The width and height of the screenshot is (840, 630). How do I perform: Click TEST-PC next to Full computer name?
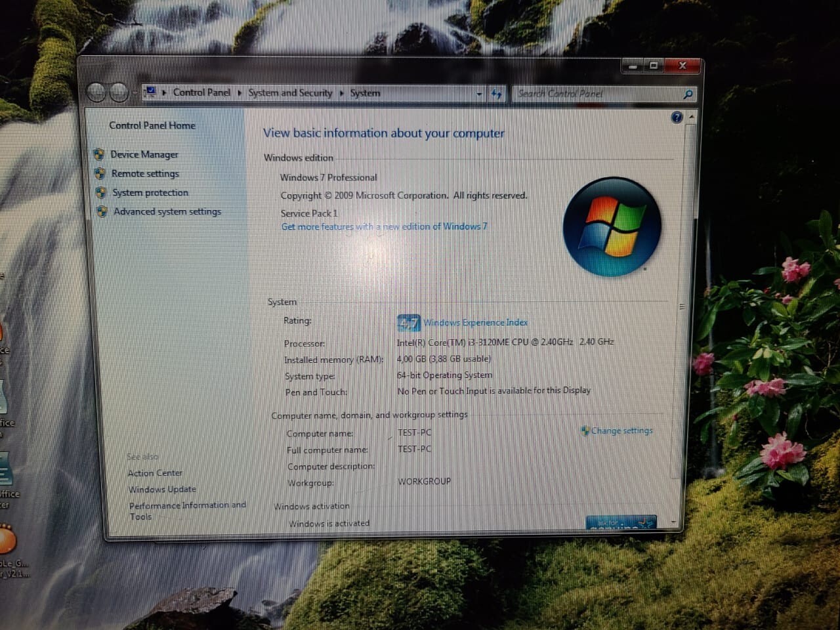pos(415,449)
